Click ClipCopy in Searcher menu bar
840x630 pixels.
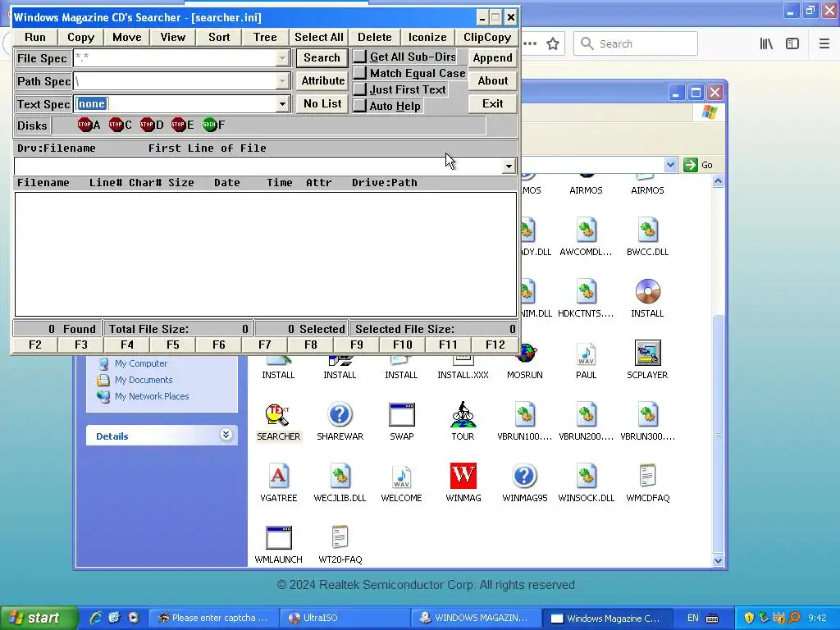pyautogui.click(x=487, y=37)
